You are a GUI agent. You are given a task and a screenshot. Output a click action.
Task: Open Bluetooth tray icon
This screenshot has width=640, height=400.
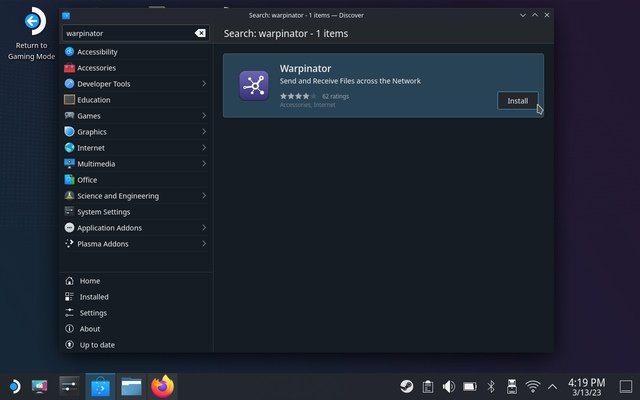pyautogui.click(x=491, y=386)
